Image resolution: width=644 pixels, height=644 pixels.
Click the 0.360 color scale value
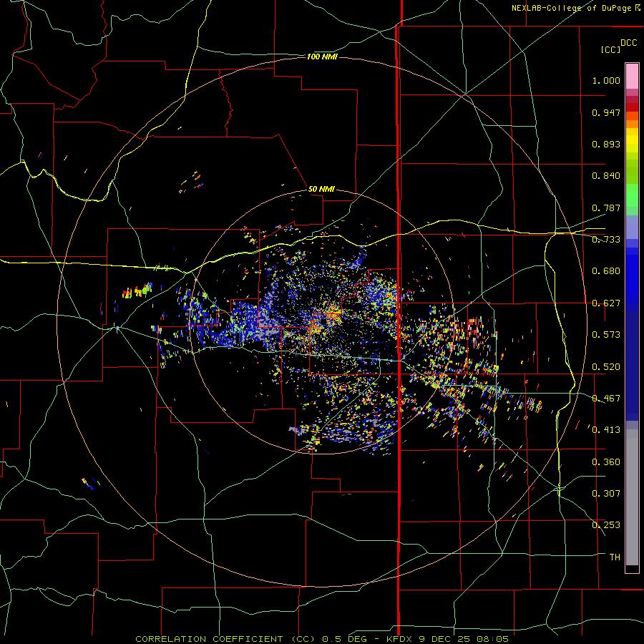pyautogui.click(x=606, y=462)
